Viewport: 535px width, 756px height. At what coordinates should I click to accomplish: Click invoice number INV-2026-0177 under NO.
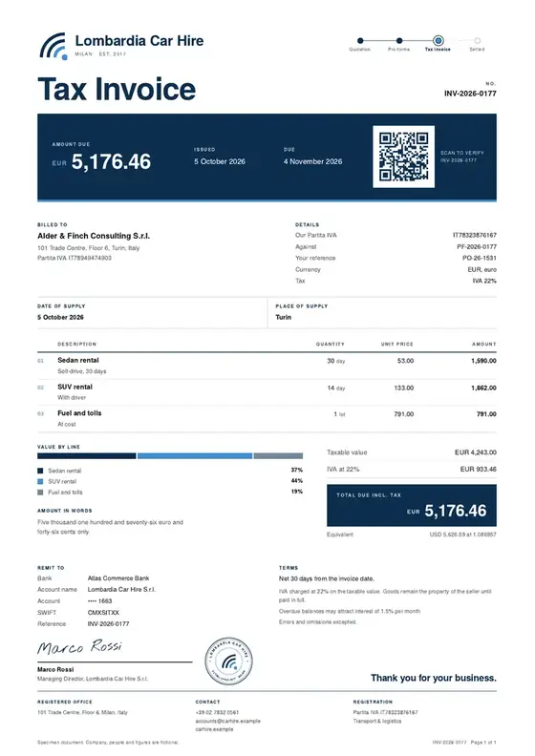pyautogui.click(x=470, y=94)
